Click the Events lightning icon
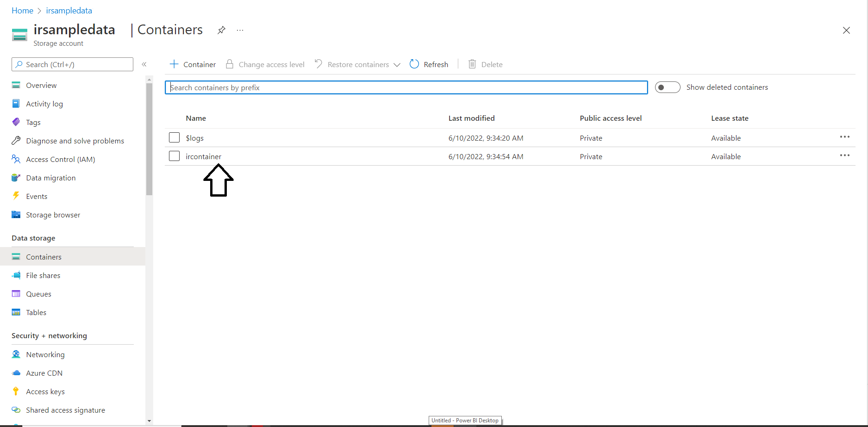The height and width of the screenshot is (427, 868). (16, 196)
